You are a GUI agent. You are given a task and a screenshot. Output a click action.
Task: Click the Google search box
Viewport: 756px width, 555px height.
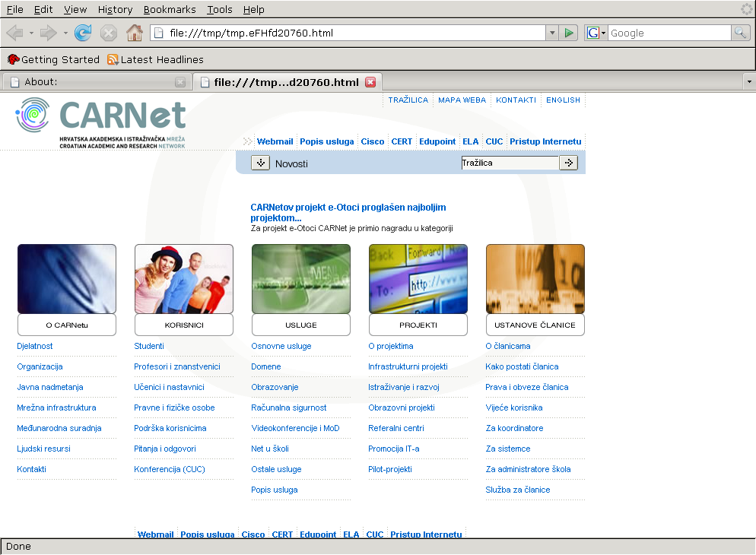point(669,33)
